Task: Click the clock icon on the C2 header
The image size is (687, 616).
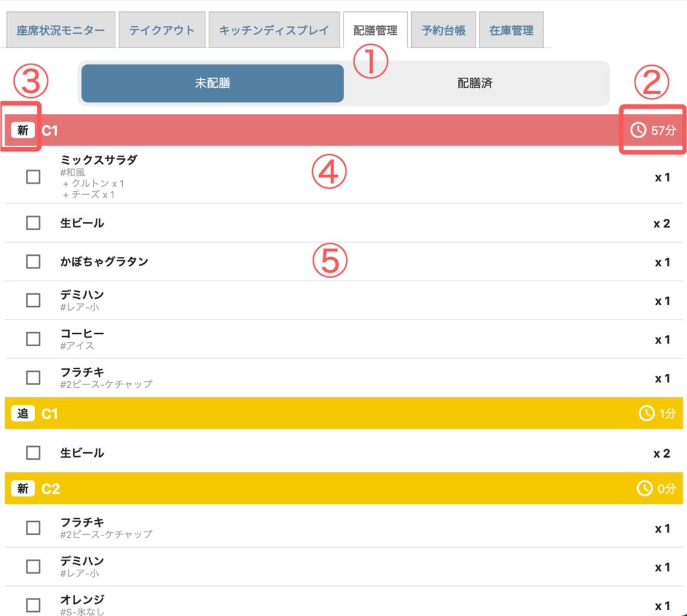Action: [645, 489]
